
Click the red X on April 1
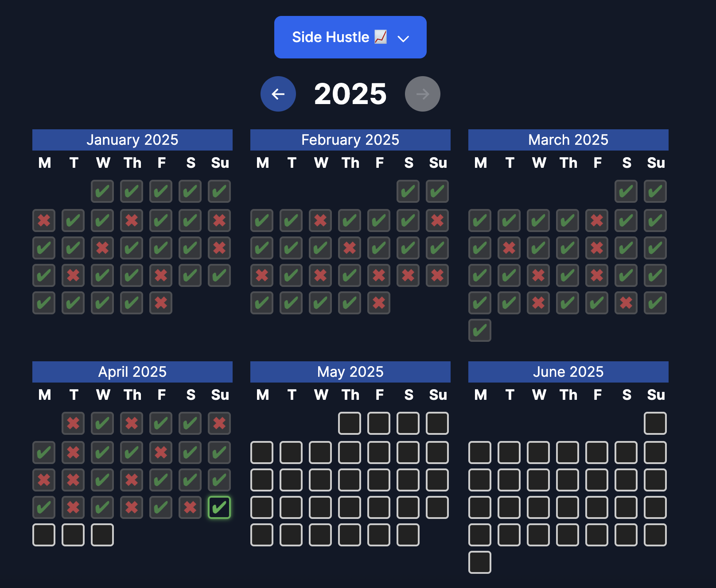tap(73, 423)
